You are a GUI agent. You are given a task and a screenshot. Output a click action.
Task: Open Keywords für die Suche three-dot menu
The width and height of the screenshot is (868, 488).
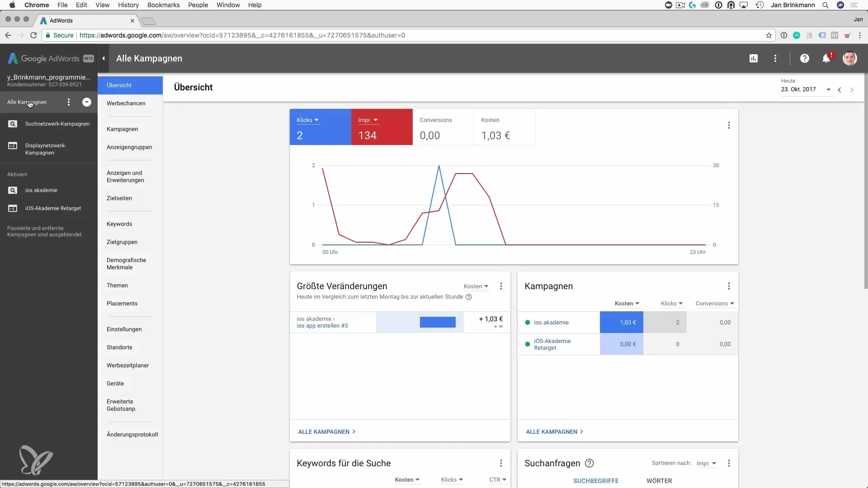[501, 463]
